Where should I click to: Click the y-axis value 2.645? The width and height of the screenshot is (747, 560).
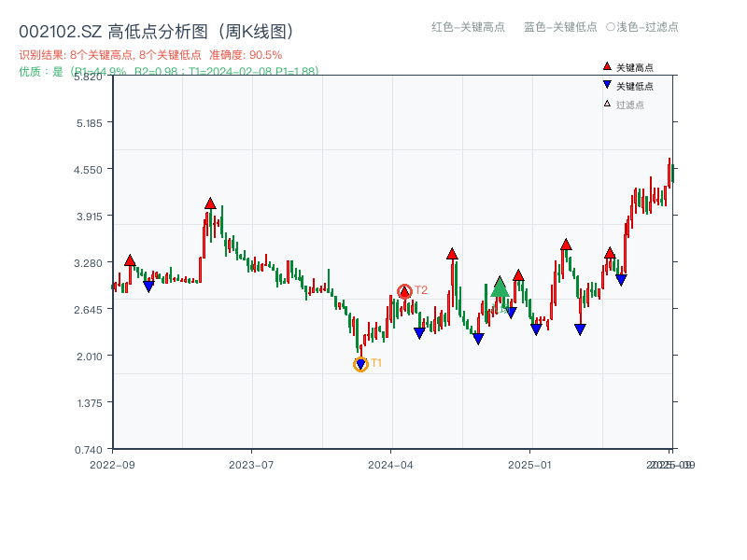click(x=88, y=310)
